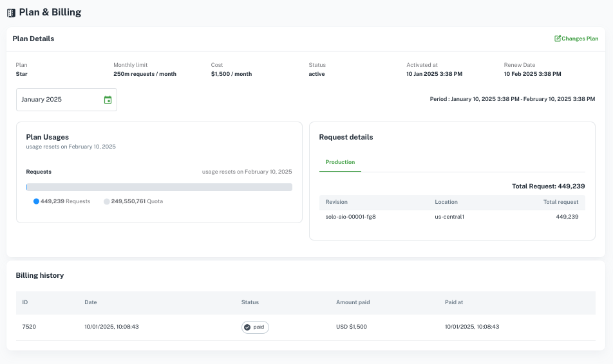Switch to the Production tab
This screenshot has width=613, height=364.
[340, 162]
